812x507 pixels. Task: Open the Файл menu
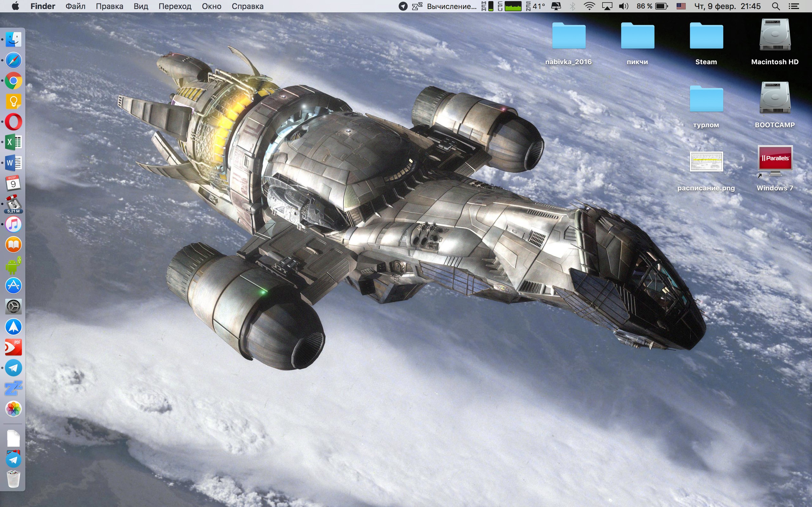(x=75, y=6)
